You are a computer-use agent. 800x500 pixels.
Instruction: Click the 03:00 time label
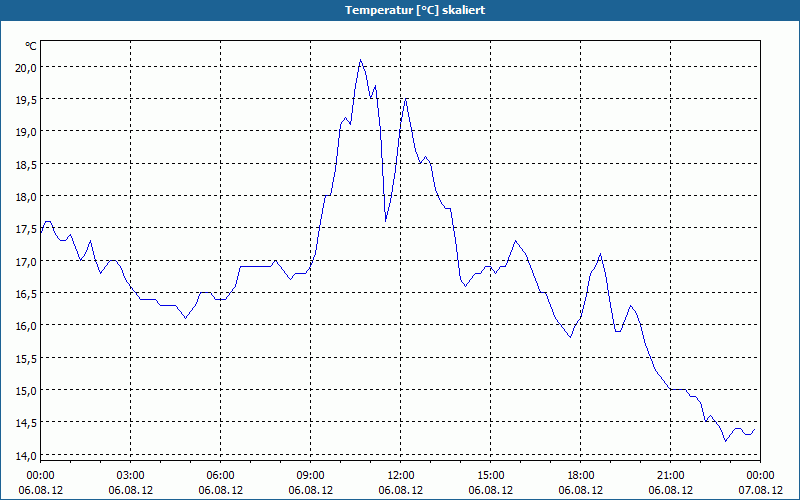[x=131, y=475]
